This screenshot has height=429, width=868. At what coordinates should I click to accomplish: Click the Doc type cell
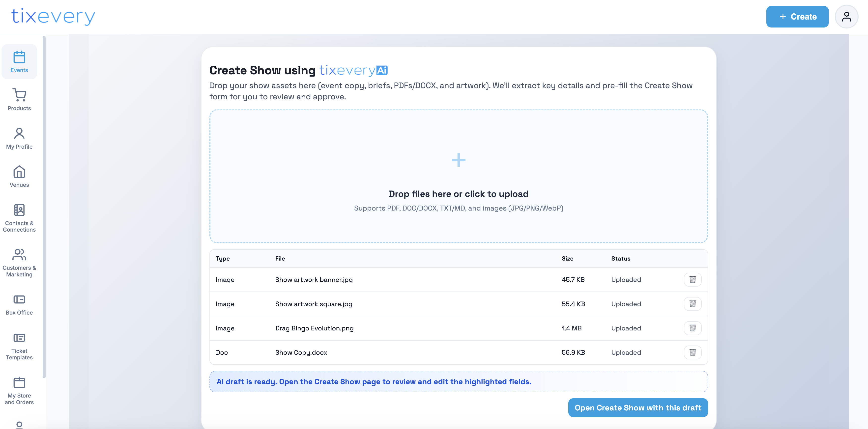[x=222, y=352]
